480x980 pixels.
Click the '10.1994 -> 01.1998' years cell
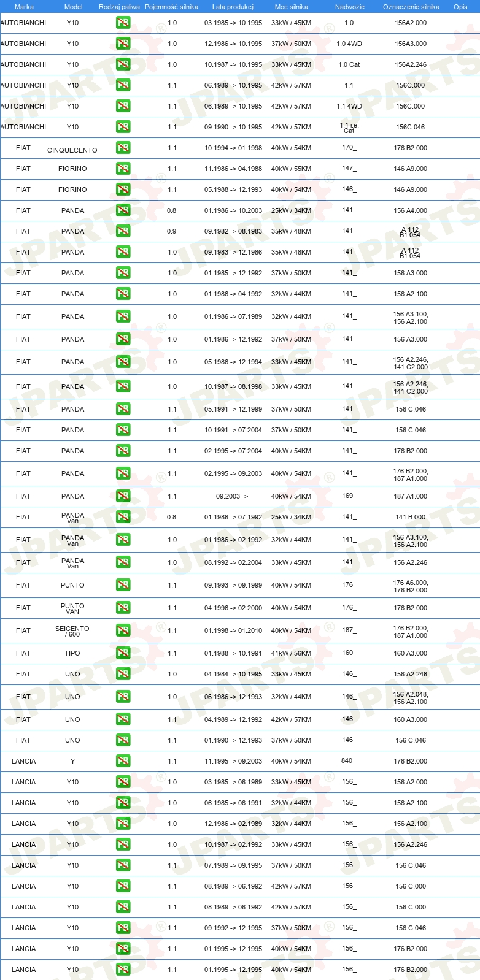(x=233, y=148)
